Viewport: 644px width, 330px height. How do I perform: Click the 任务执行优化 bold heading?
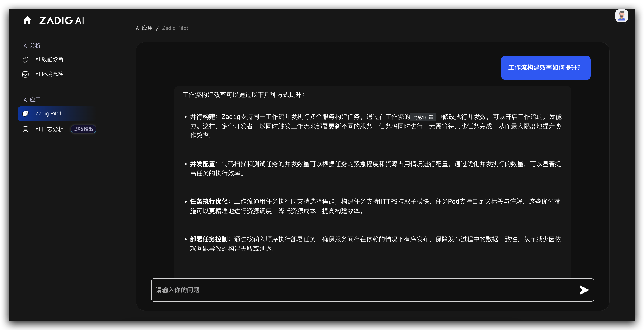pyautogui.click(x=209, y=202)
